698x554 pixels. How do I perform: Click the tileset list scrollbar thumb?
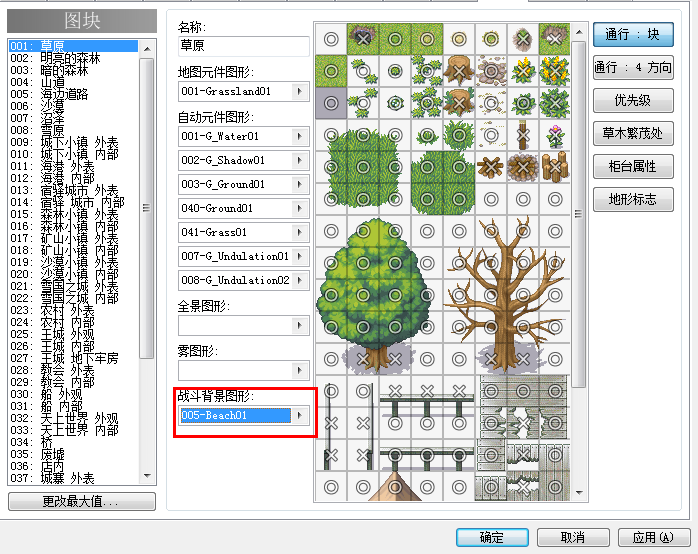146,208
